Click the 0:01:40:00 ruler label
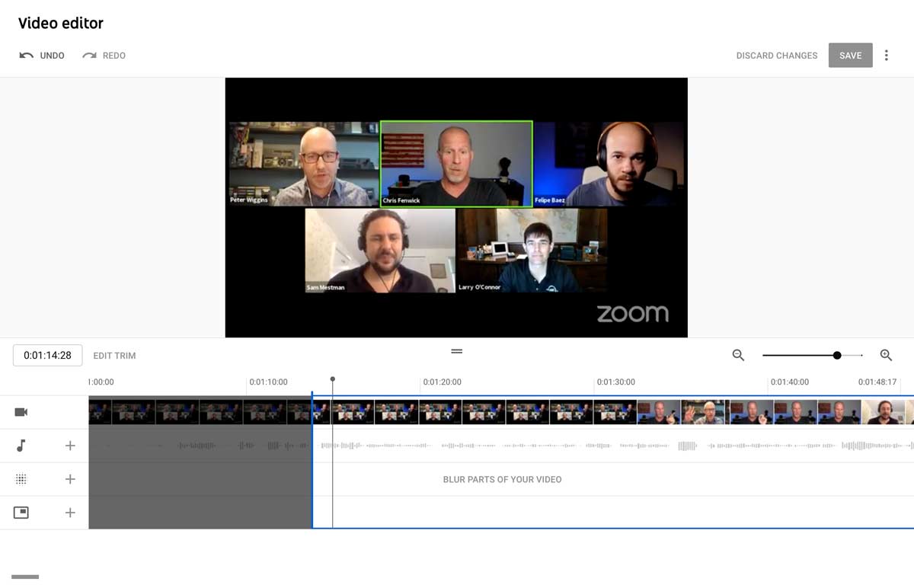914x588 pixels. click(790, 382)
